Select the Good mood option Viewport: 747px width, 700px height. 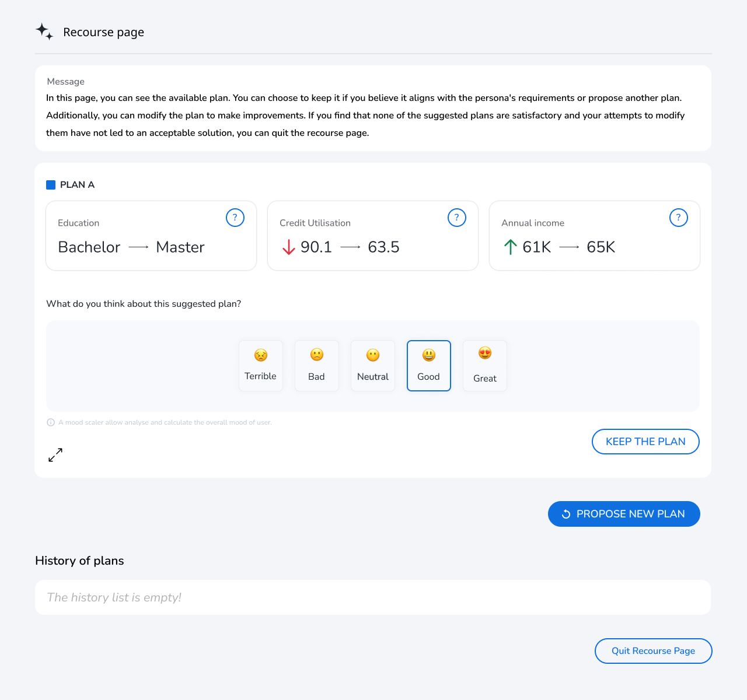pos(429,366)
